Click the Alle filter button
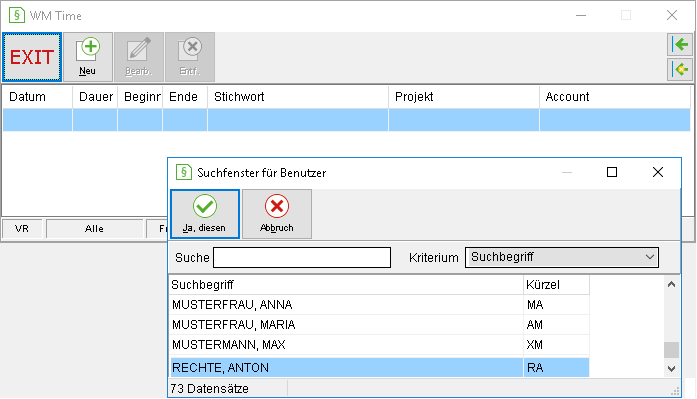 pyautogui.click(x=94, y=229)
